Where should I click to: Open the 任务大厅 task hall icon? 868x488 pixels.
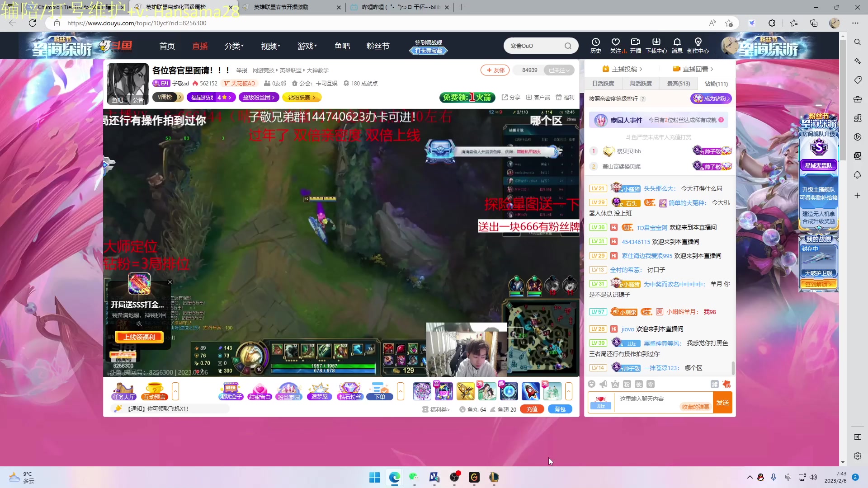pyautogui.click(x=124, y=391)
